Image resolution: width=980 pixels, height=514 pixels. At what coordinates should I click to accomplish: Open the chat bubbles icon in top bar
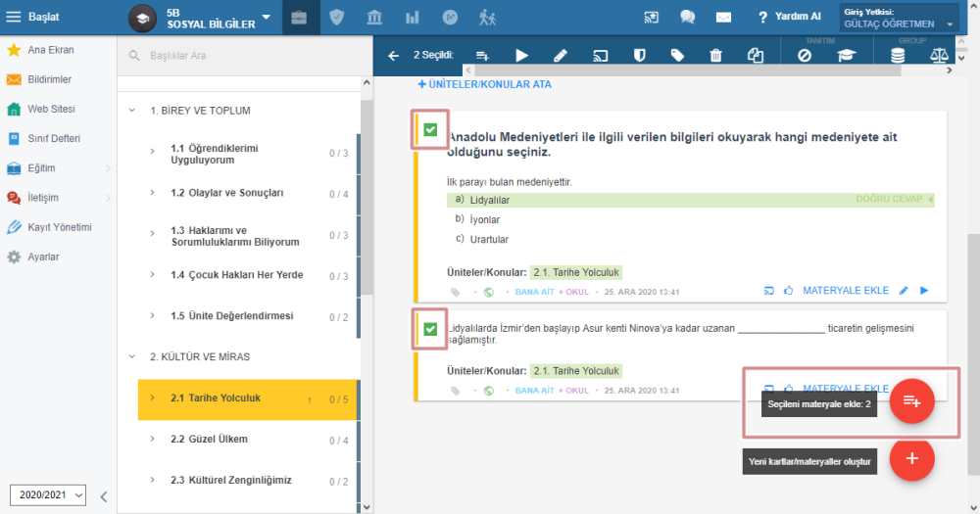688,18
